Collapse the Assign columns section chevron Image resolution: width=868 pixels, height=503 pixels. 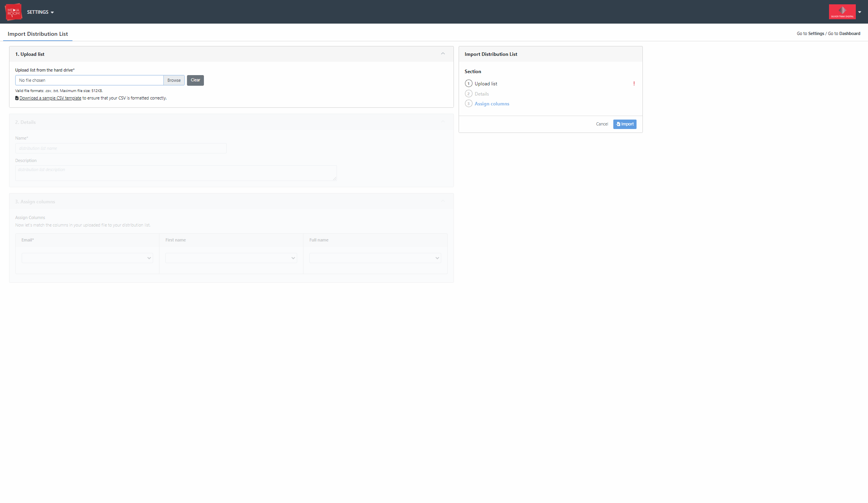coord(443,201)
